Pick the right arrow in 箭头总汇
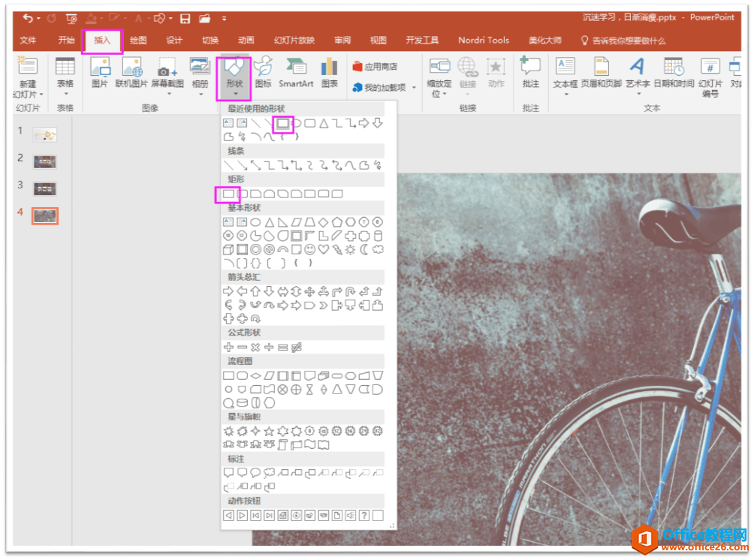This screenshot has width=754, height=560. (x=228, y=291)
